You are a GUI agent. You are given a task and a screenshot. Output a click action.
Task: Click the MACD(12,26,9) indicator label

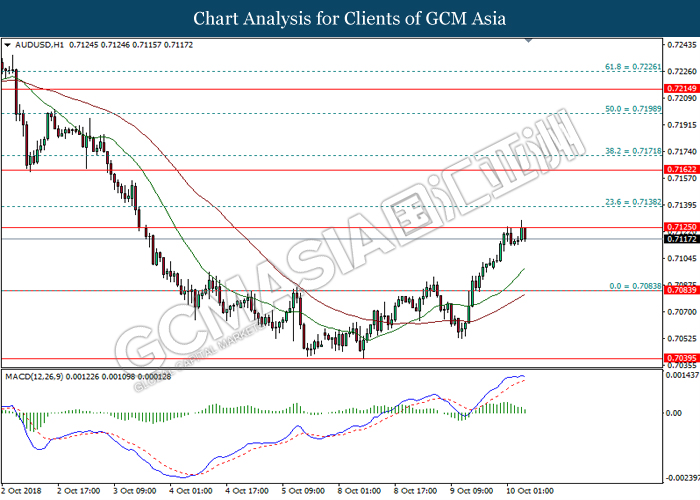click(36, 376)
